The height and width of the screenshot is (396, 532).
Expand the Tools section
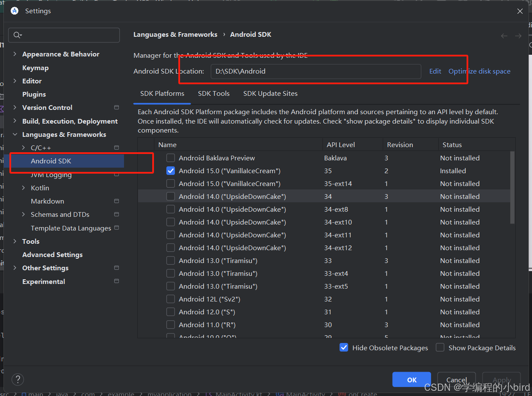[15, 241]
